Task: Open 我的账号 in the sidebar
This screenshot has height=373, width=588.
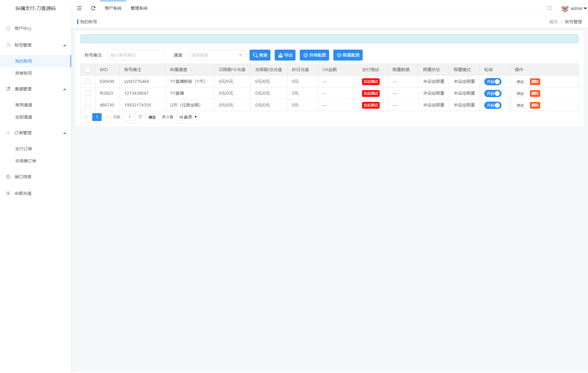Action: [x=35, y=61]
